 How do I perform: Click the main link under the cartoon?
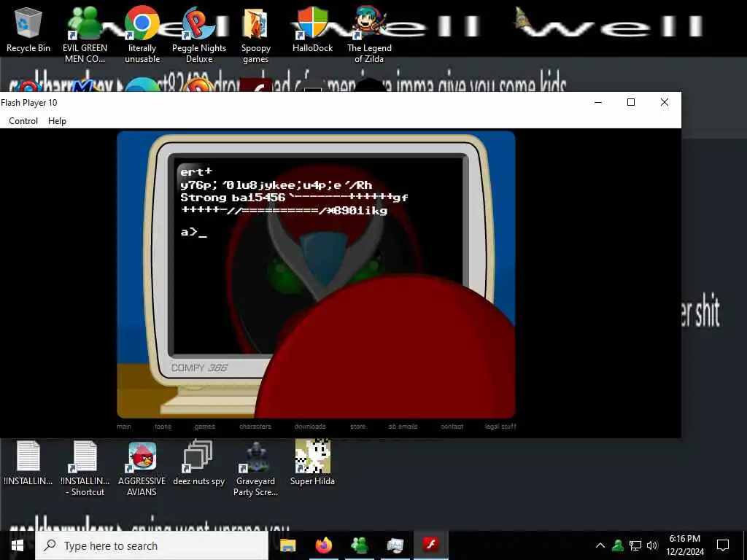124,426
